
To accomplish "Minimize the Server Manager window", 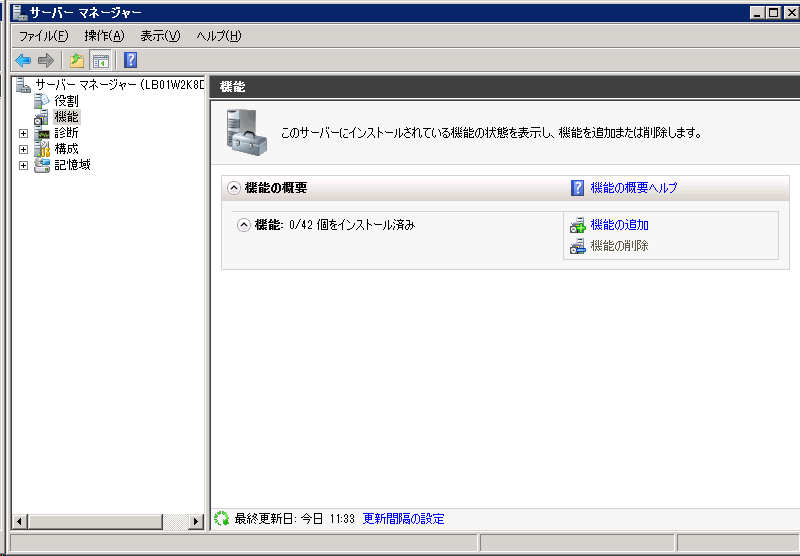I will coord(757,12).
